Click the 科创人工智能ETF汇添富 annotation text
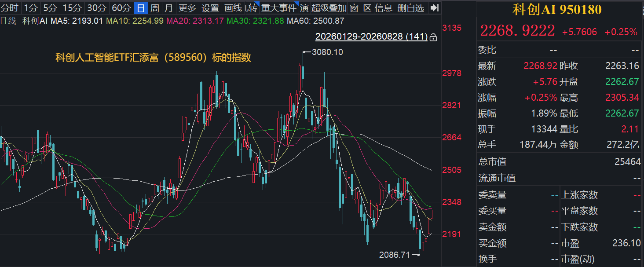Image resolution: width=644 pixels, height=267 pixels. 153,58
